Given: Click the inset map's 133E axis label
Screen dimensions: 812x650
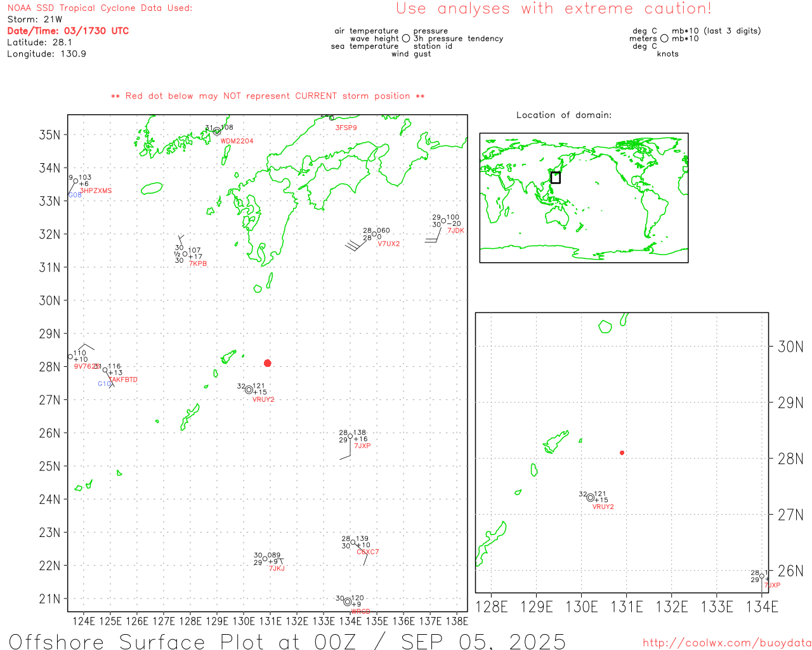Looking at the screenshot, I should click(717, 607).
